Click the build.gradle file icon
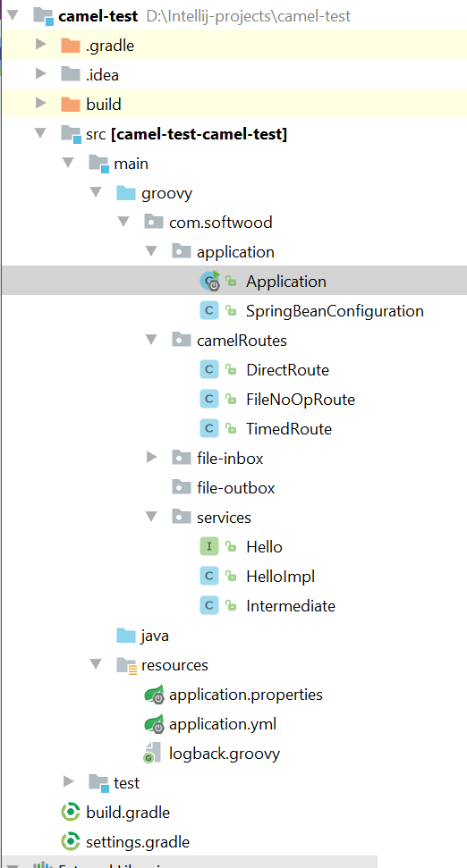Image resolution: width=467 pixels, height=868 pixels. coord(71,813)
